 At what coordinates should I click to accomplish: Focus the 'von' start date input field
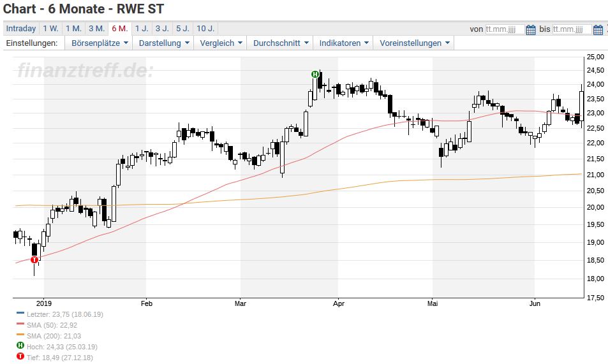[x=505, y=29]
